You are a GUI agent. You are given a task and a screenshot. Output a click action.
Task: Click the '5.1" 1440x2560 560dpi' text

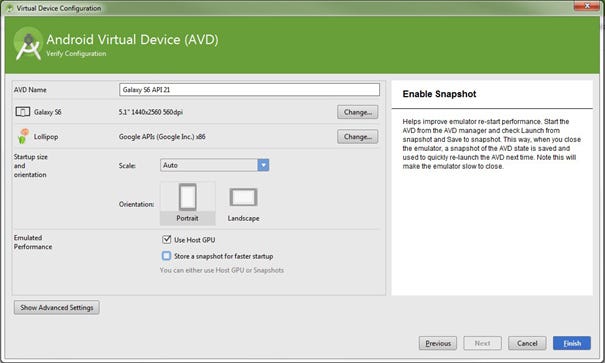click(x=151, y=112)
